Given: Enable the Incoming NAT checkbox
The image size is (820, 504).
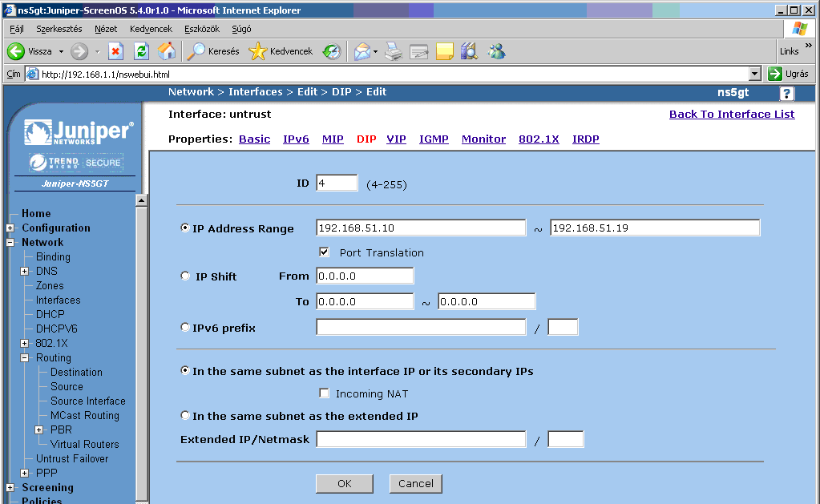Looking at the screenshot, I should [325, 393].
